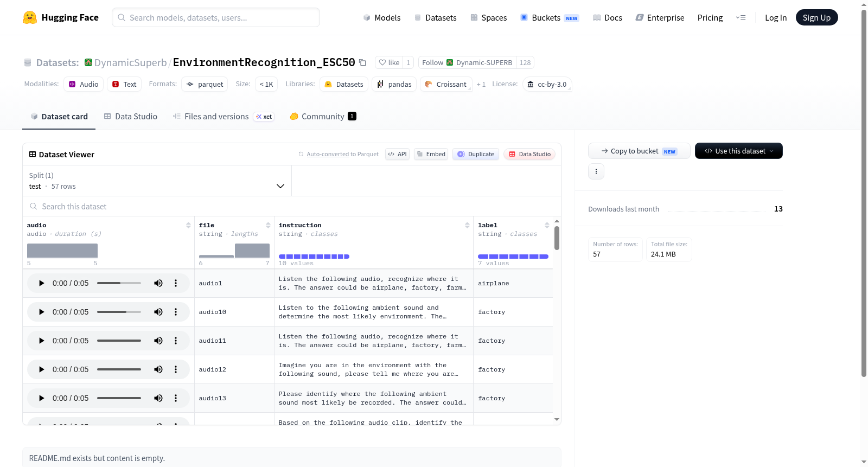The height and width of the screenshot is (467, 868).
Task: Open Docs in the navigation bar
Action: (x=608, y=17)
